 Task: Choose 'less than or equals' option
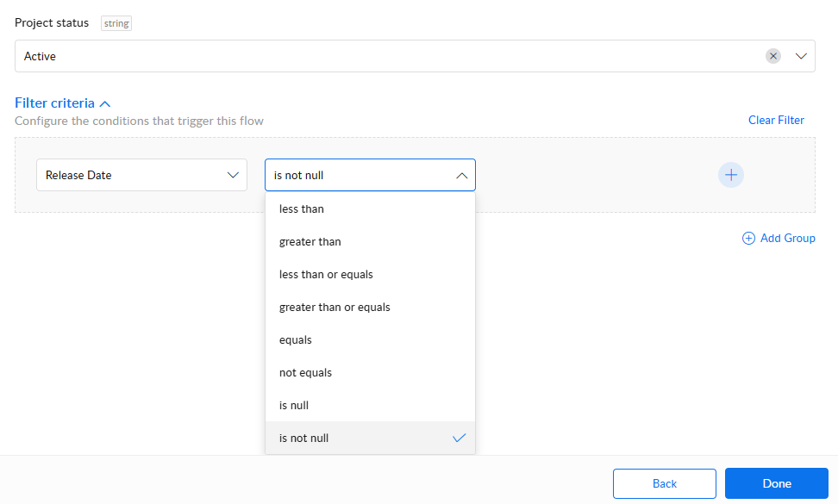point(326,275)
